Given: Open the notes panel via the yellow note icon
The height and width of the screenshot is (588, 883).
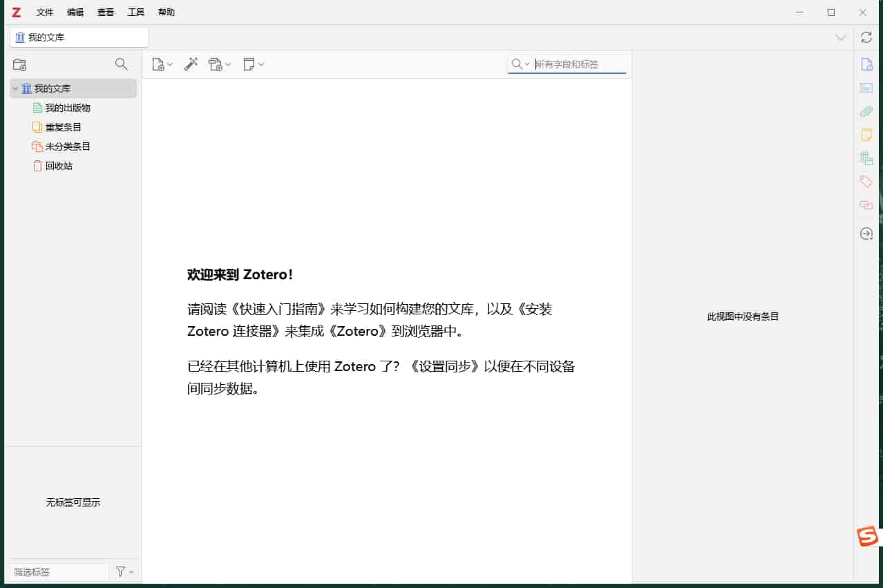Looking at the screenshot, I should (866, 135).
